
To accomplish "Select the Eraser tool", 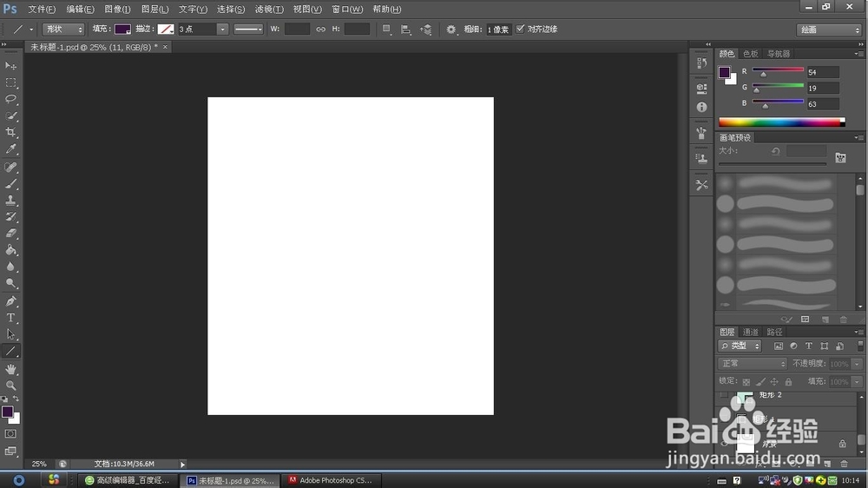I will point(10,234).
